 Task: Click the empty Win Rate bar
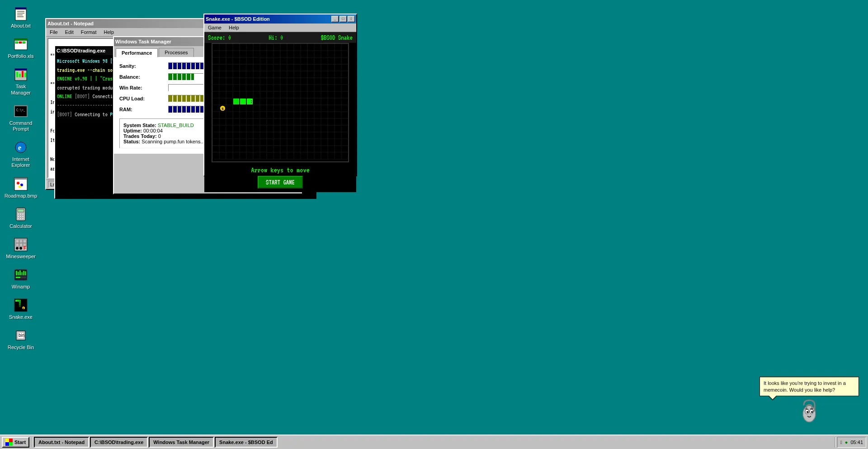pos(186,88)
